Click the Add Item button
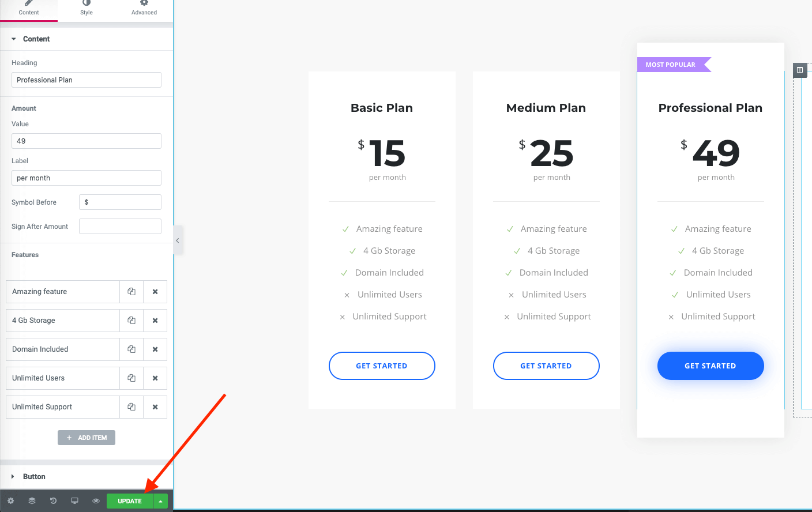Screen dimensions: 812x512 pyautogui.click(x=87, y=438)
